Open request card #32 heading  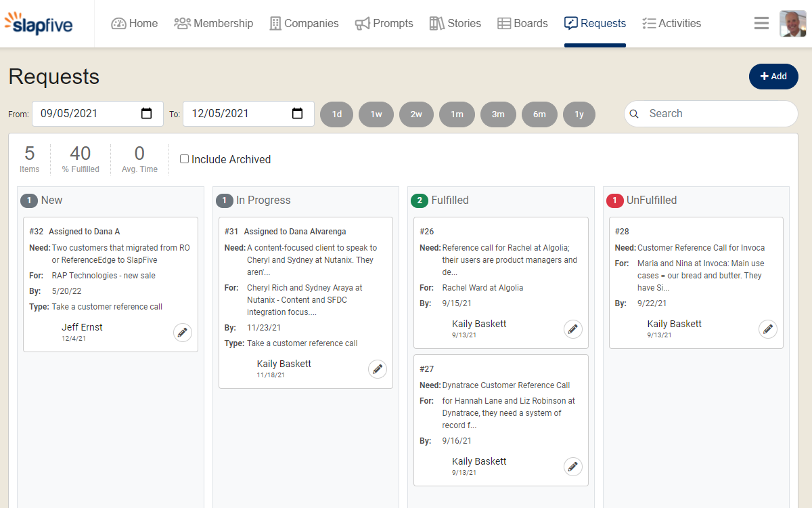[x=74, y=232]
